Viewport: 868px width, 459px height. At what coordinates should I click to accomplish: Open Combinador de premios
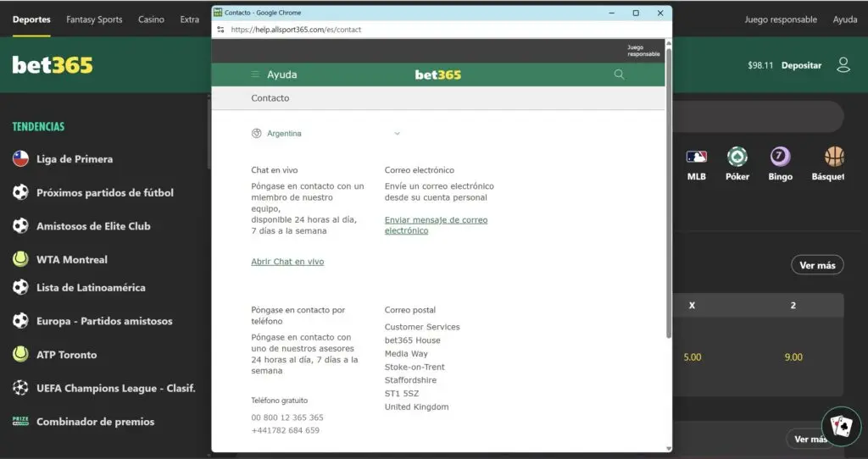click(95, 422)
